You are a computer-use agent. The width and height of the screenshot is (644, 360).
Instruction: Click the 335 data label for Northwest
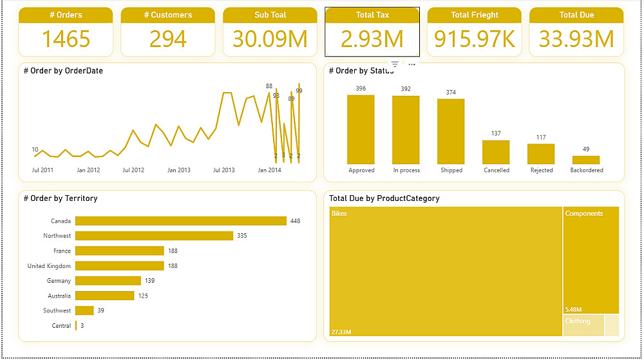coord(242,236)
